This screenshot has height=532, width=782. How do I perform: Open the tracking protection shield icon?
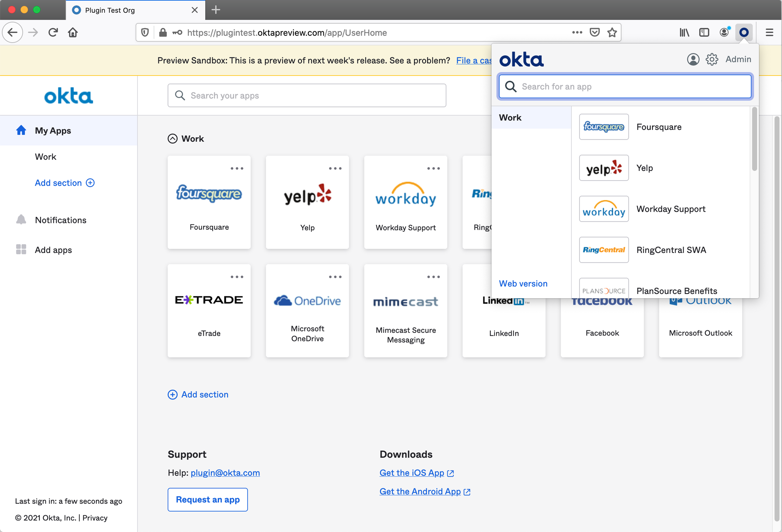point(145,33)
